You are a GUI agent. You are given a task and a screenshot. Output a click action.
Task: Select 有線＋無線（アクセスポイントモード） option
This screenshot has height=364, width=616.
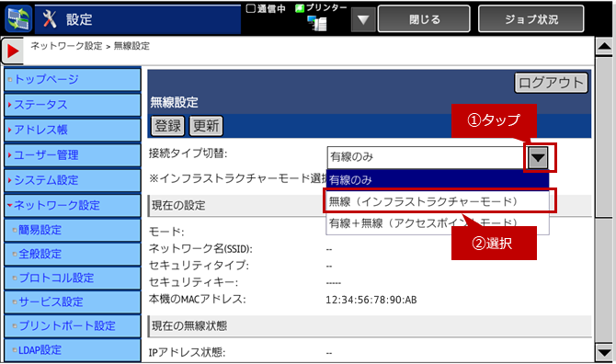(x=438, y=223)
